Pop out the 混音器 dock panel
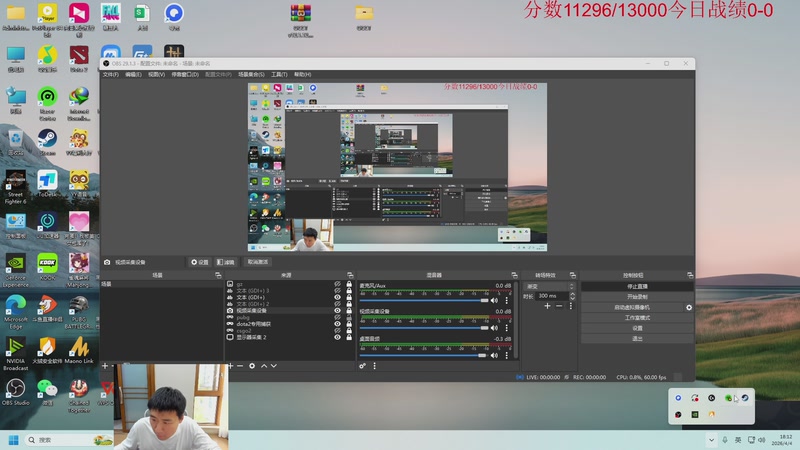Image resolution: width=800 pixels, height=450 pixels. 514,275
